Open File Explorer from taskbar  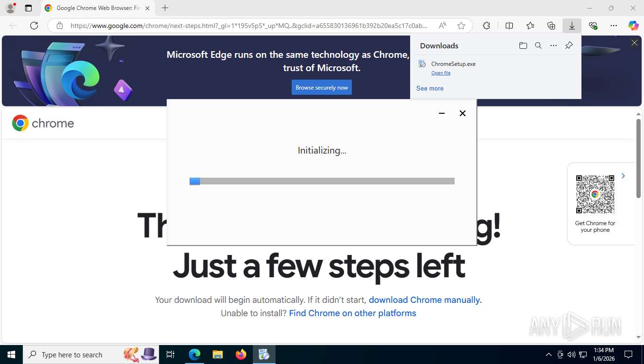(217, 355)
